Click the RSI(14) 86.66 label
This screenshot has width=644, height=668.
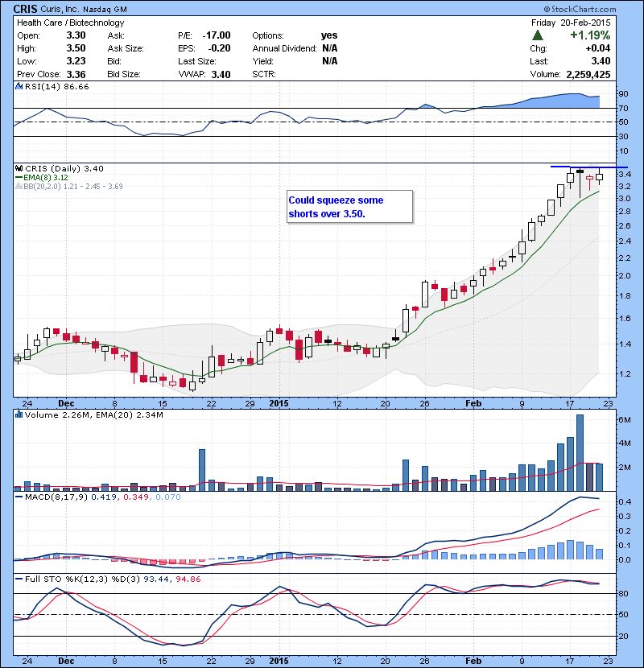coord(57,86)
